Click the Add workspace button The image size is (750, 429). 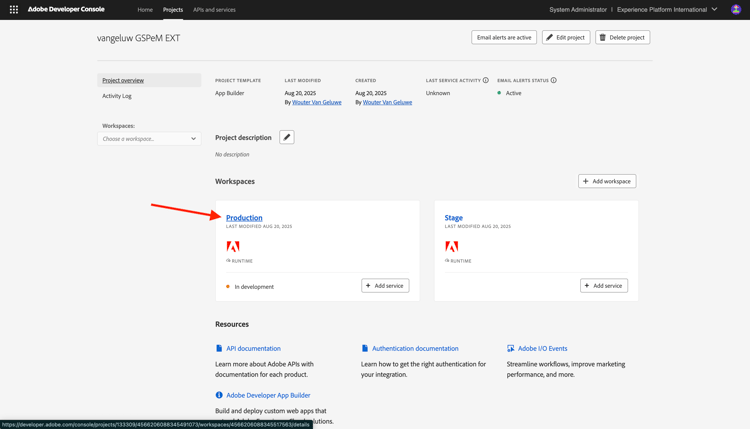(607, 181)
